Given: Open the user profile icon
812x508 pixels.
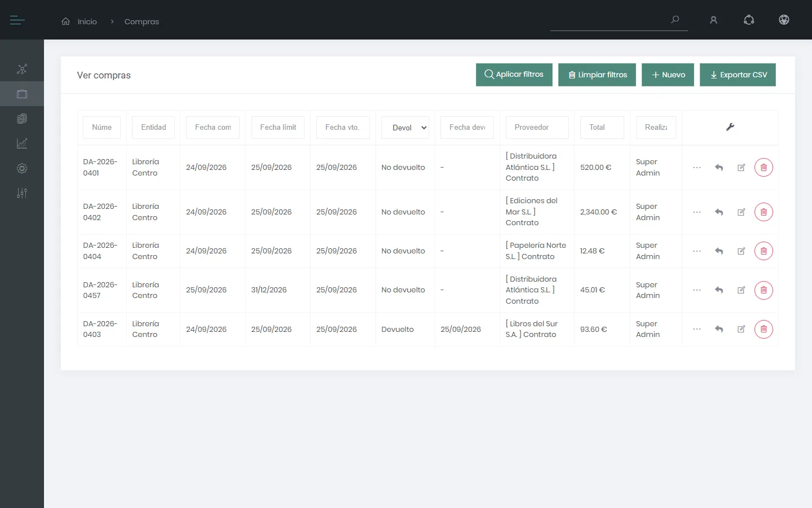Looking at the screenshot, I should (x=713, y=20).
